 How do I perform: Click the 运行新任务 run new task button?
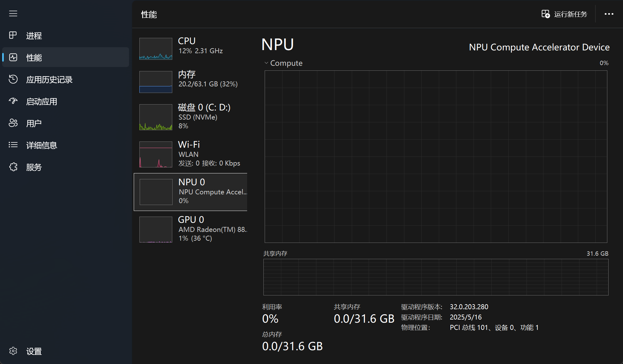(x=564, y=14)
